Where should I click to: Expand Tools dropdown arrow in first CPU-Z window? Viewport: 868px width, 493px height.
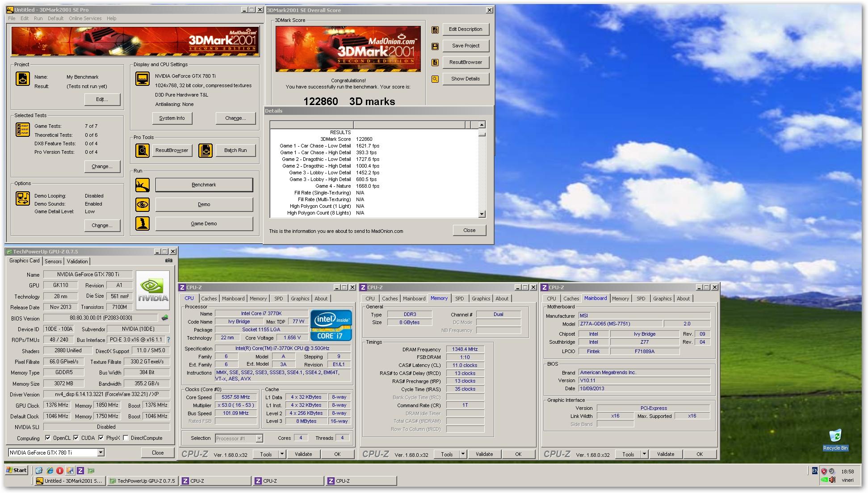[282, 454]
